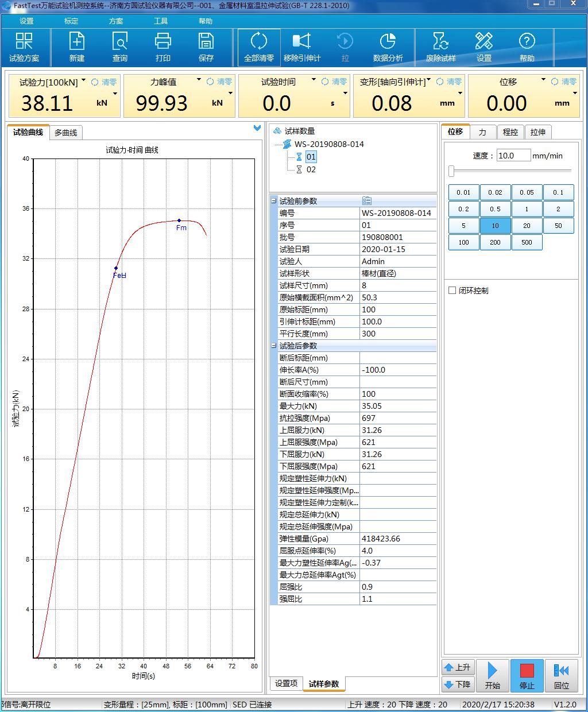
Task: Open 数据分析 data analysis icon
Action: [388, 47]
